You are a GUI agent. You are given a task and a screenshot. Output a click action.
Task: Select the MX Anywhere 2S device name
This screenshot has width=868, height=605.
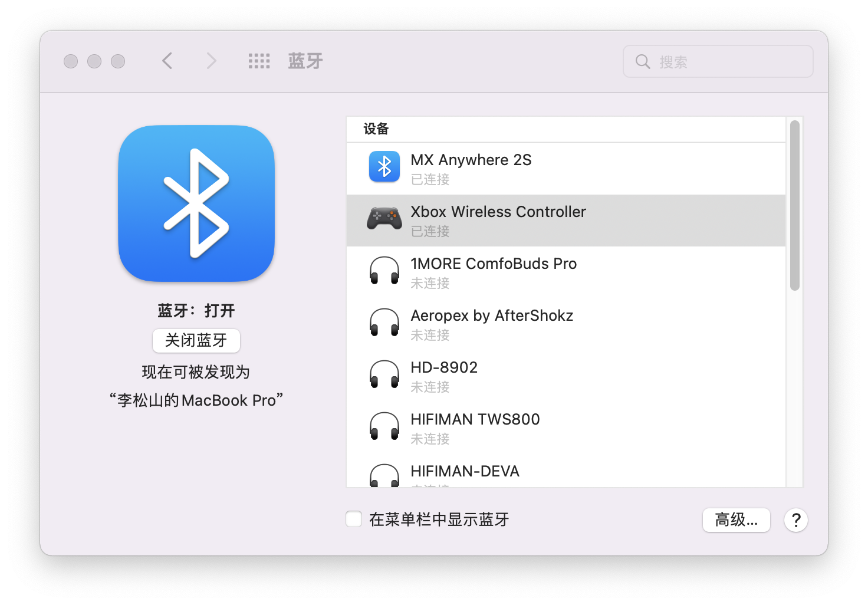[471, 160]
